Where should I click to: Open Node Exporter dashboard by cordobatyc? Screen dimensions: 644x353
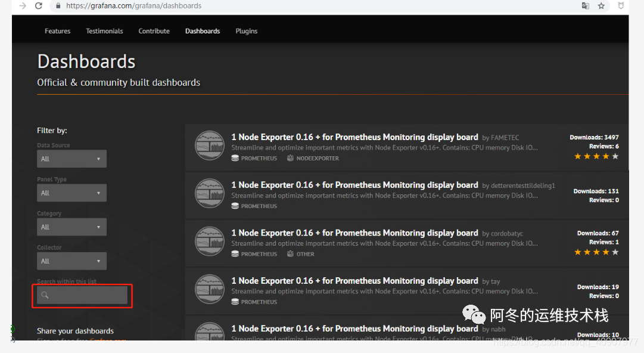click(354, 233)
